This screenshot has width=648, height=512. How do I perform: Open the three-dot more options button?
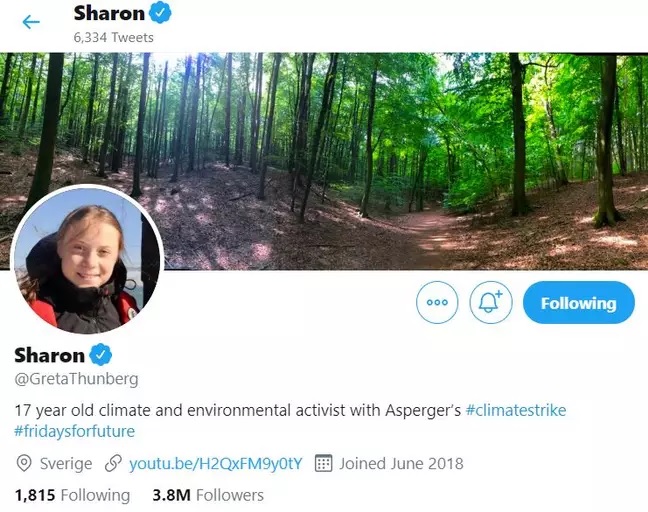click(437, 303)
